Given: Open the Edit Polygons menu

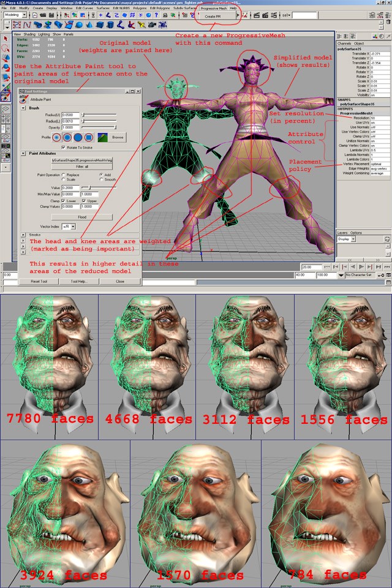Looking at the screenshot, I should (160, 8).
